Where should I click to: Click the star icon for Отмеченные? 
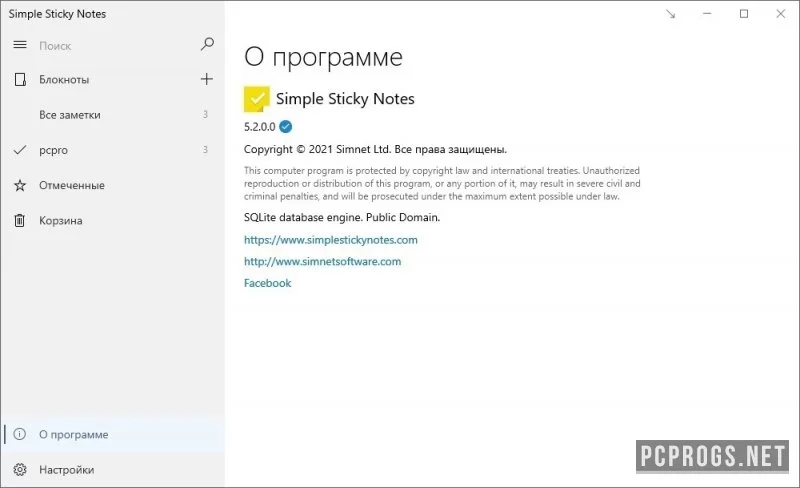(20, 185)
